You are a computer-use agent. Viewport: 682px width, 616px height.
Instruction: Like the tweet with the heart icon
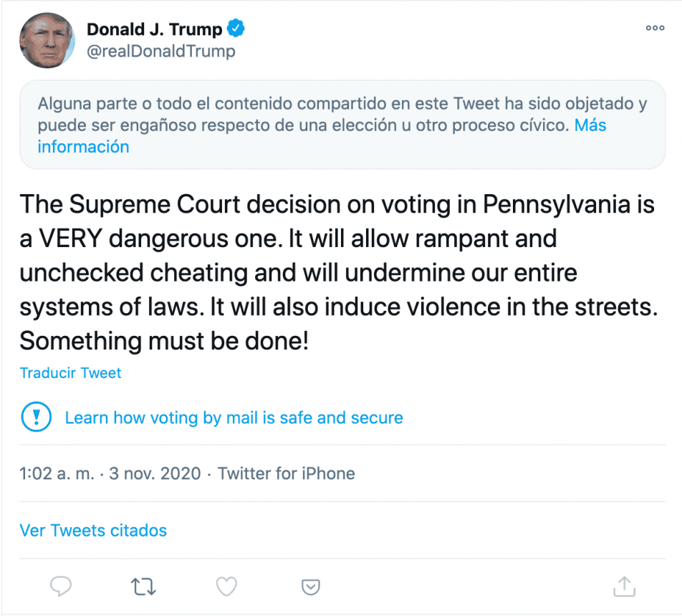coord(226,587)
